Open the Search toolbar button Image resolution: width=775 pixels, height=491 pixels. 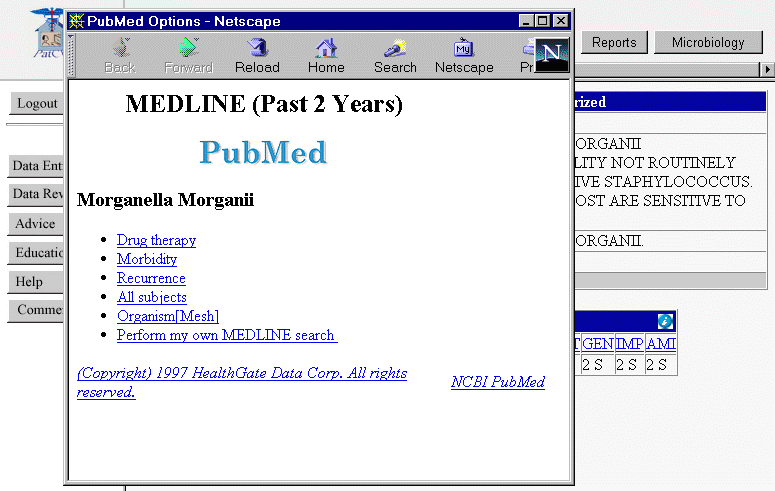pos(395,55)
